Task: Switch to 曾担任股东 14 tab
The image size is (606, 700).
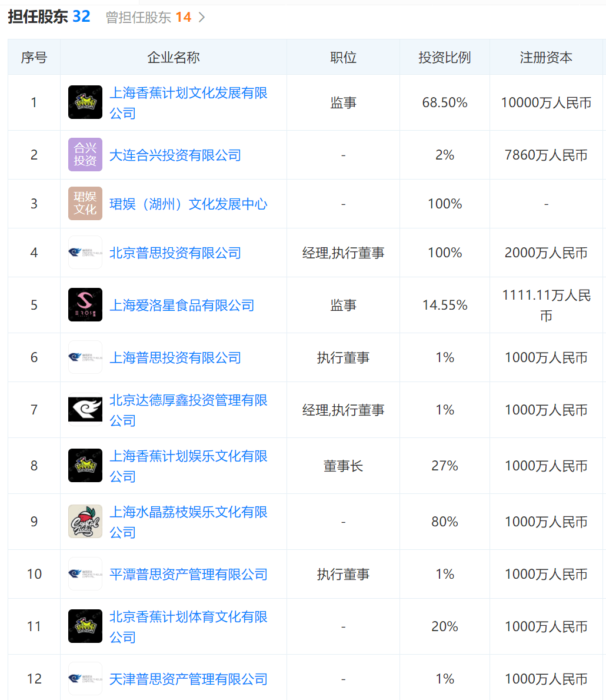Action: [148, 18]
